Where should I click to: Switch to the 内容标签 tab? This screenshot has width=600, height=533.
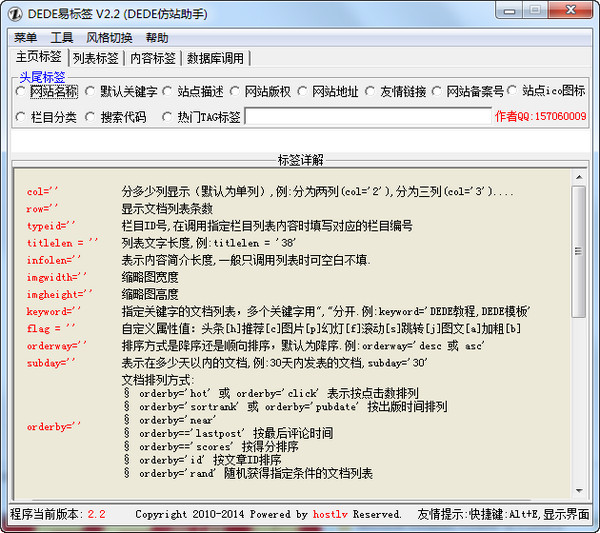point(153,58)
